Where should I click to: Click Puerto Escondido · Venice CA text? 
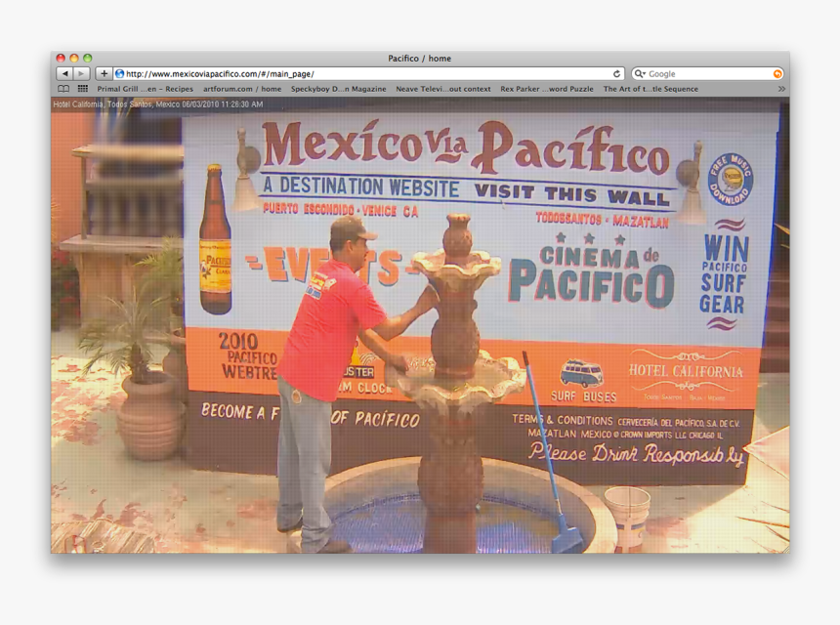(341, 210)
